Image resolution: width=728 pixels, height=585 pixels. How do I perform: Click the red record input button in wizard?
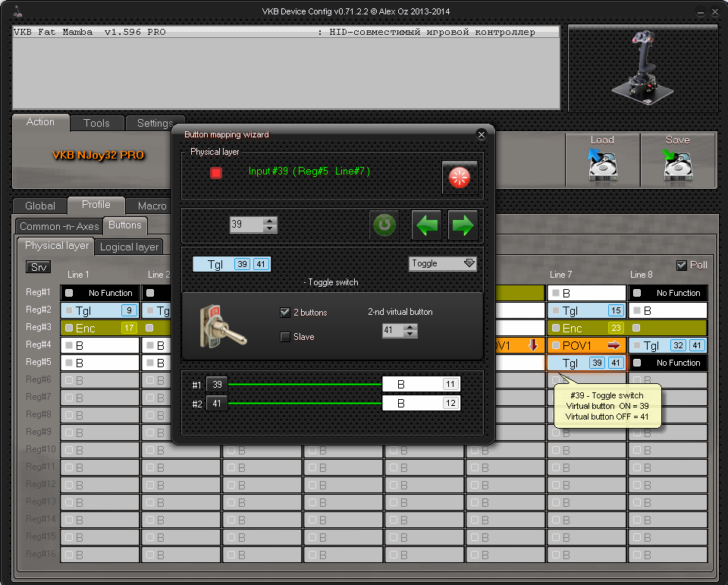[x=460, y=177]
